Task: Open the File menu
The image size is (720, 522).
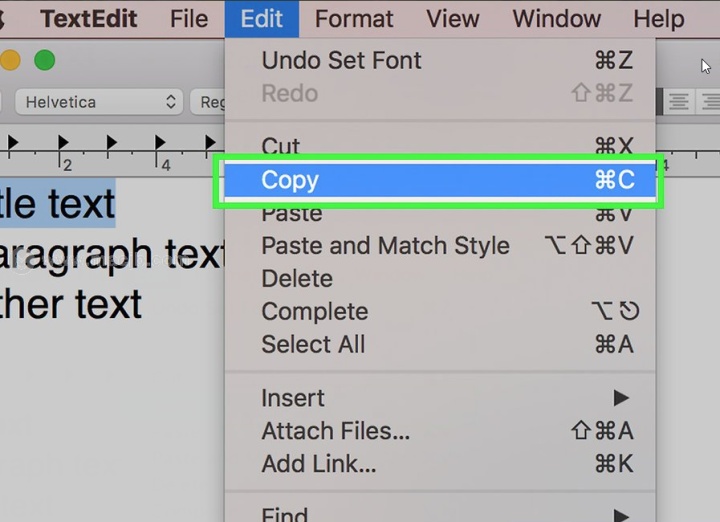Action: pyautogui.click(x=189, y=19)
